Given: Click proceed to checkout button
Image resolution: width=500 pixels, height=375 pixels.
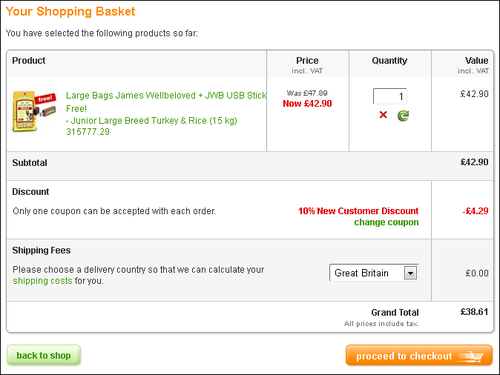Looking at the screenshot, I should point(419,355).
